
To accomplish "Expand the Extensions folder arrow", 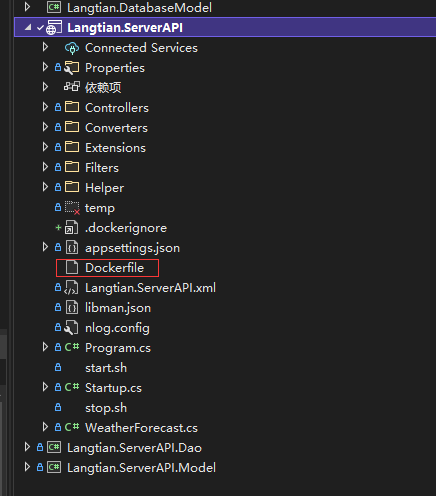I will [x=45, y=147].
